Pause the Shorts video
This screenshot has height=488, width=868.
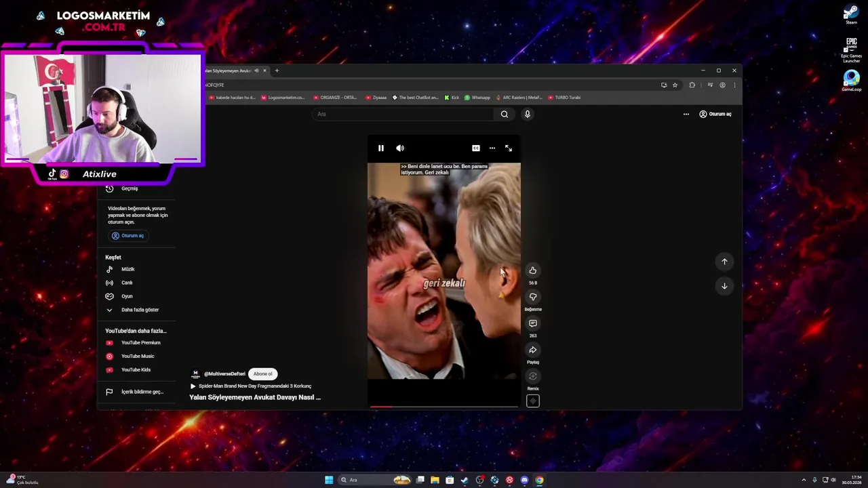(381, 148)
